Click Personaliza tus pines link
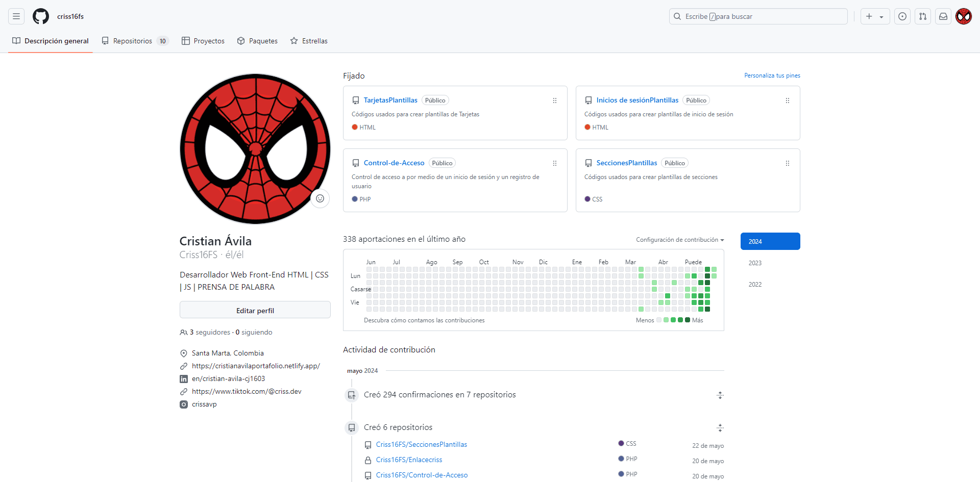Screen dimensions: 980x482 pyautogui.click(x=772, y=75)
